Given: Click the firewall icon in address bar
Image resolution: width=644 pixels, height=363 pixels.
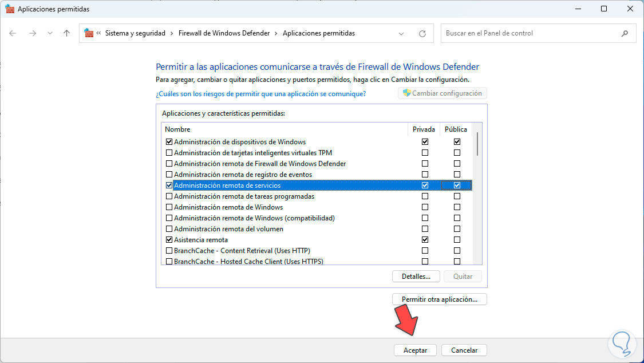Looking at the screenshot, I should (x=88, y=33).
